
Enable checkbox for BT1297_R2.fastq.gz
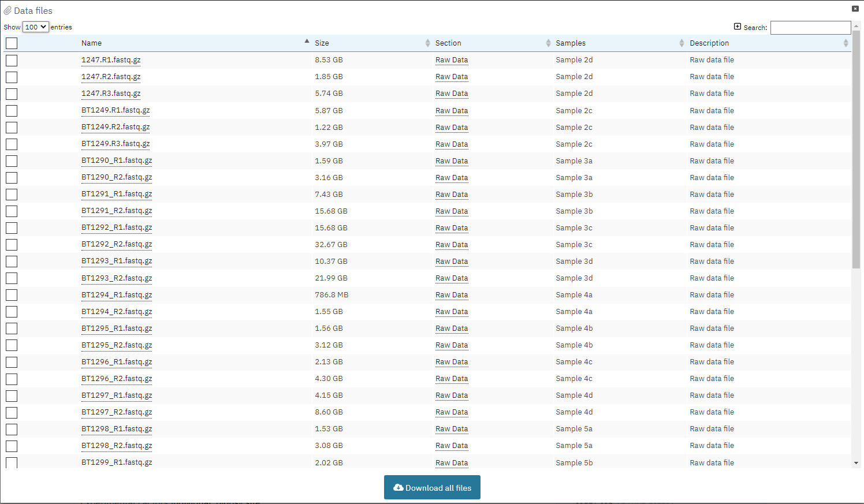click(x=12, y=413)
